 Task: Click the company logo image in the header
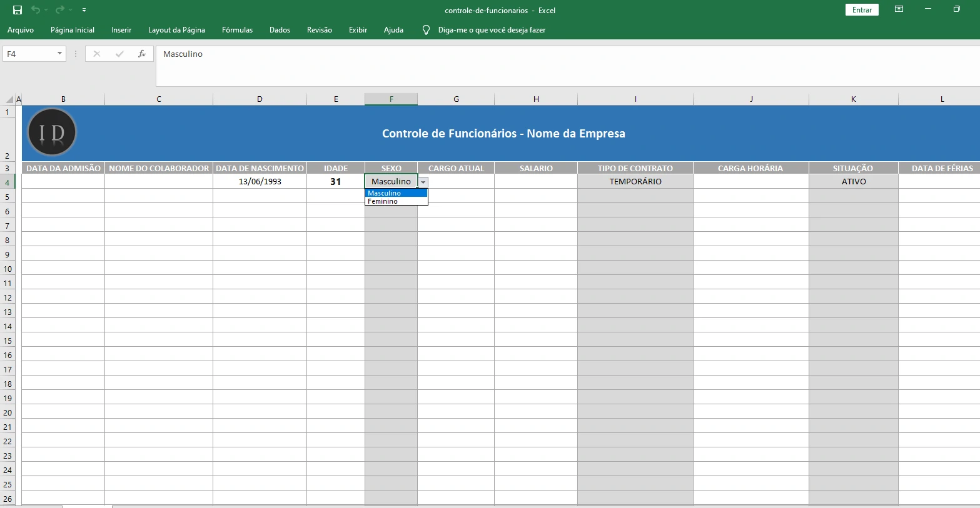tap(52, 132)
